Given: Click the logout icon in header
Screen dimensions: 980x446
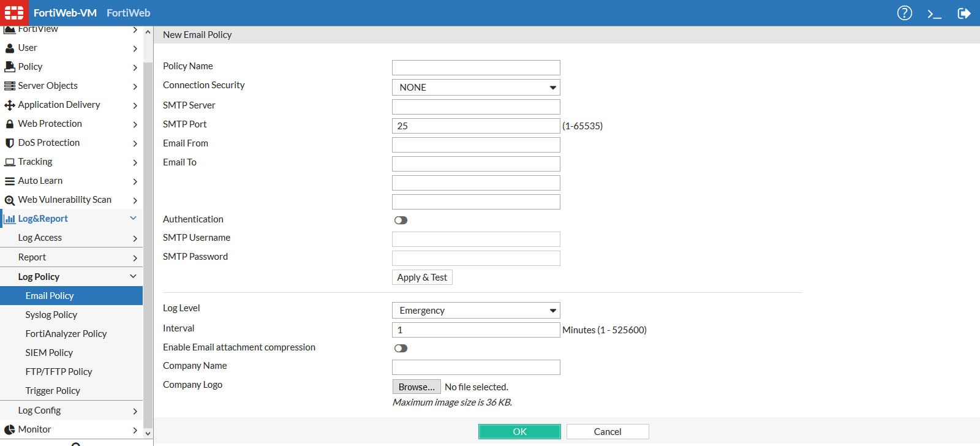Looking at the screenshot, I should pos(963,13).
